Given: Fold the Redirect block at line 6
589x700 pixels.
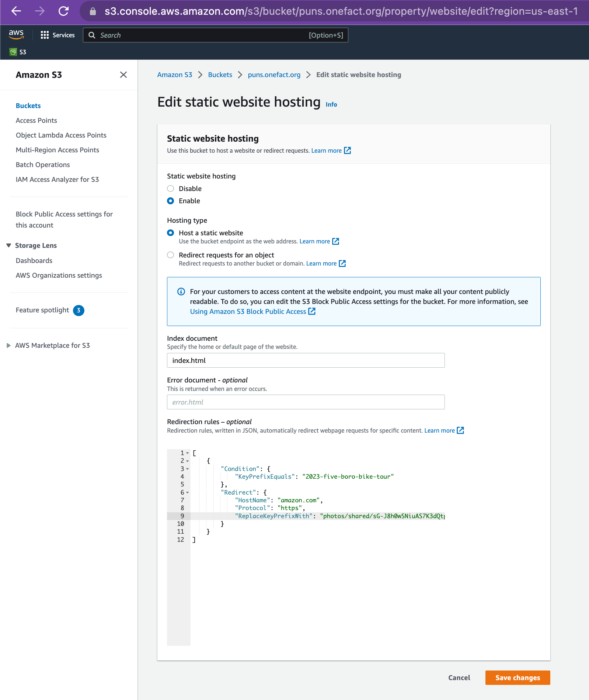Looking at the screenshot, I should click(x=187, y=493).
